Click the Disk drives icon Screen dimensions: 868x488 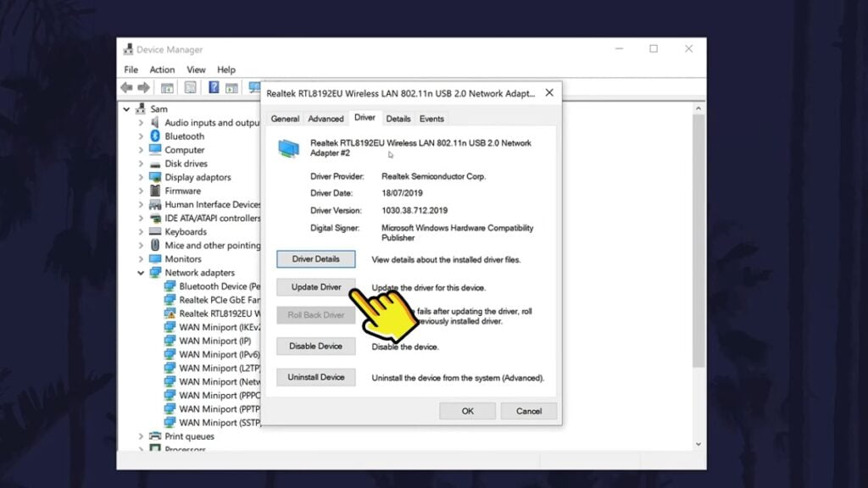pyautogui.click(x=155, y=164)
